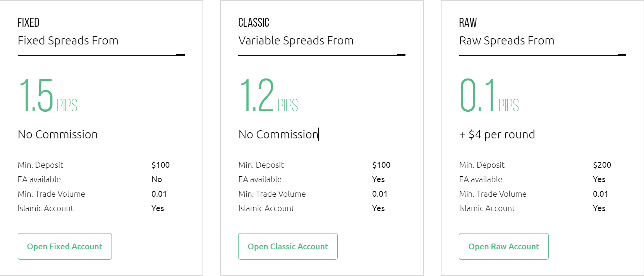The height and width of the screenshot is (276, 644).
Task: Click "Raw Spreads From" subtitle
Action: coord(507,41)
